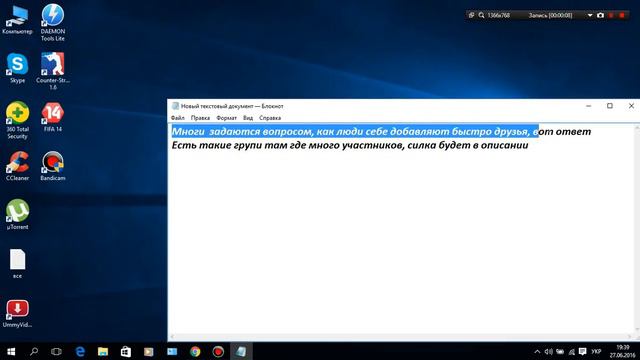Open the Справка menu in Notepad
640x360 pixels.
[270, 118]
